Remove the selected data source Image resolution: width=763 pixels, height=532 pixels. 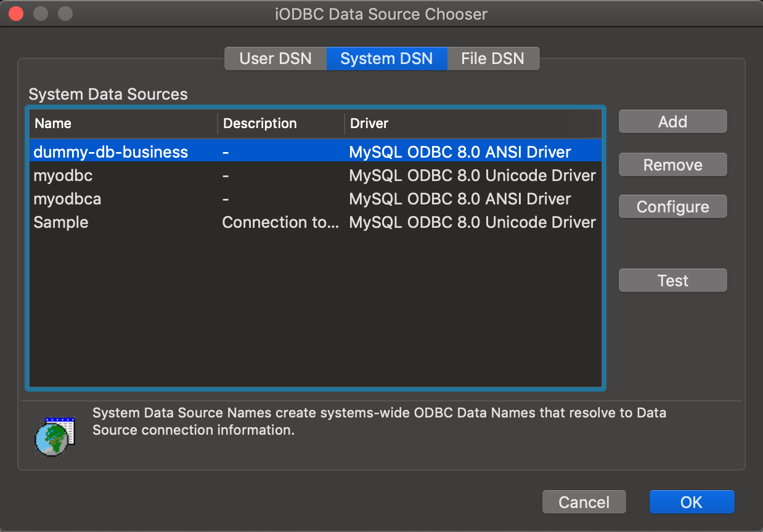click(672, 164)
